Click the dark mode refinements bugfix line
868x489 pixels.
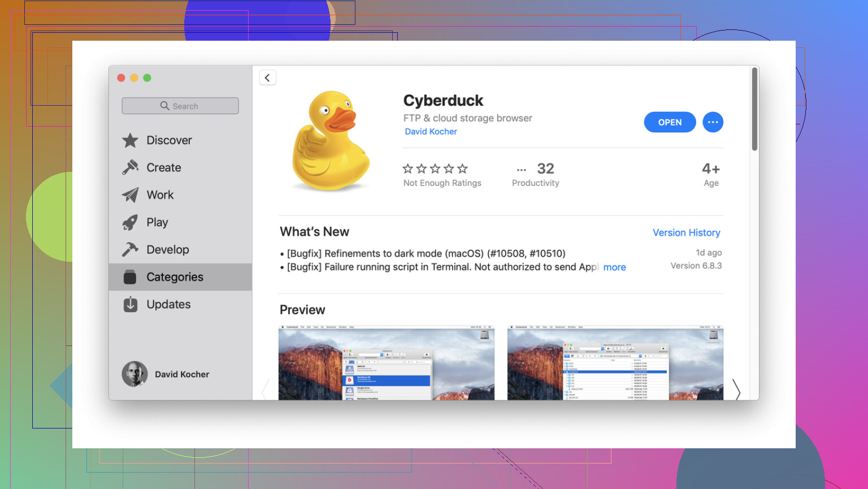(423, 254)
